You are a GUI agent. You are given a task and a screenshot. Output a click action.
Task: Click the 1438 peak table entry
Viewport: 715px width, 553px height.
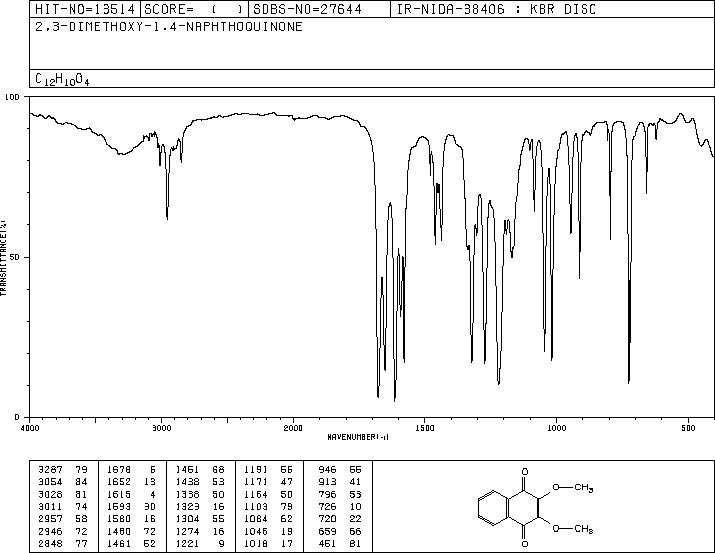point(187,482)
